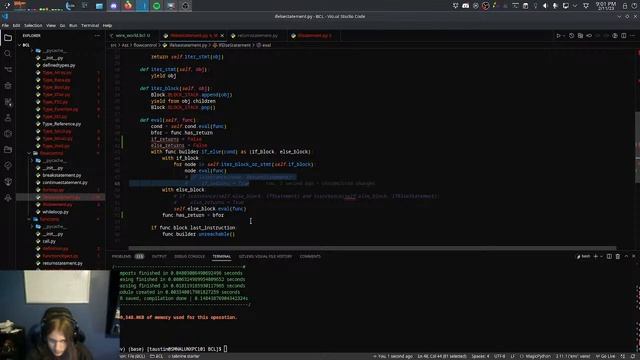Close the ifelsestatement.py tab

[222, 36]
